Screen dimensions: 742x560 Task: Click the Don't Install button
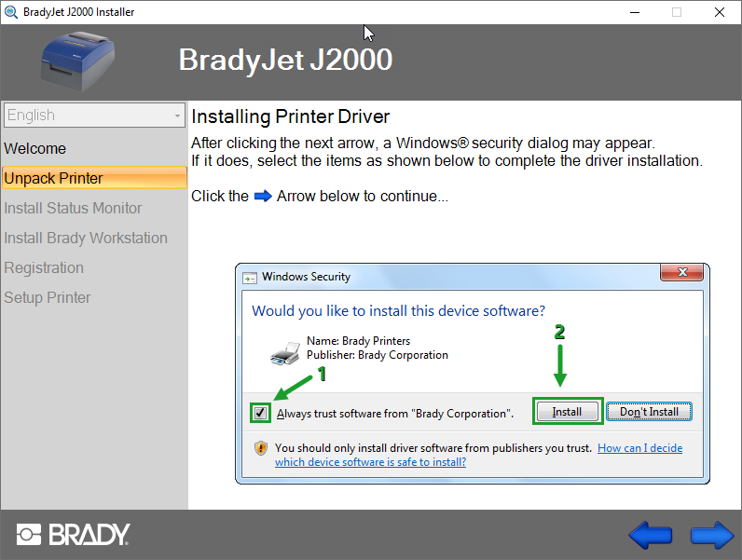pyautogui.click(x=649, y=412)
